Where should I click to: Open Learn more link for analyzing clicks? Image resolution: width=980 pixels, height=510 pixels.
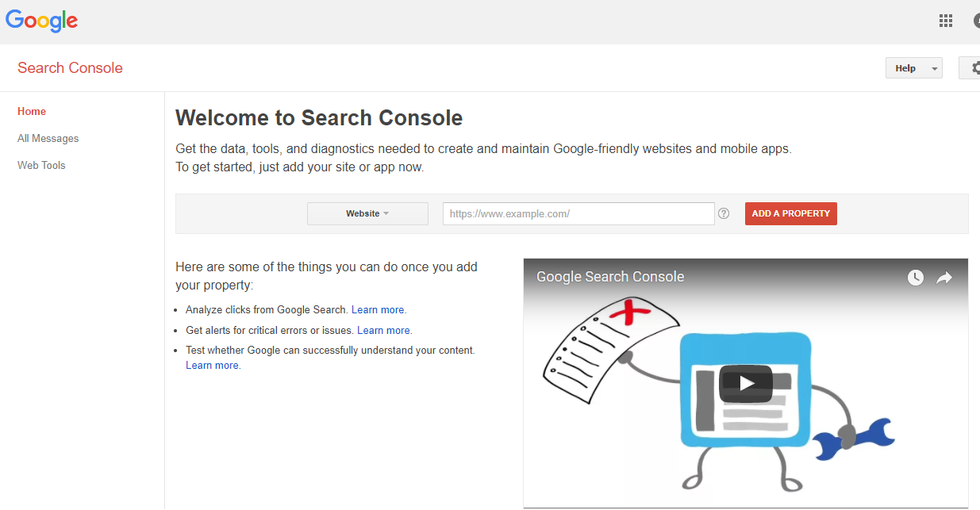click(x=379, y=310)
